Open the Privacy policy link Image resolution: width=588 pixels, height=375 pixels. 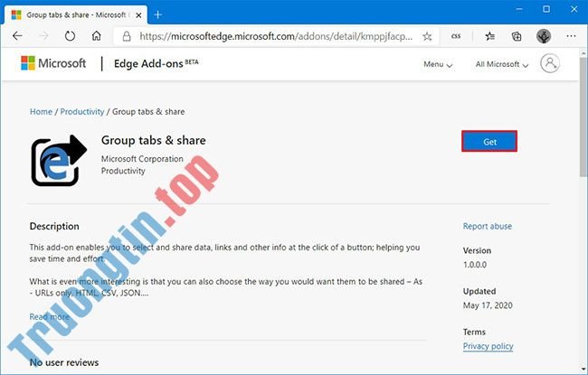pyautogui.click(x=488, y=346)
